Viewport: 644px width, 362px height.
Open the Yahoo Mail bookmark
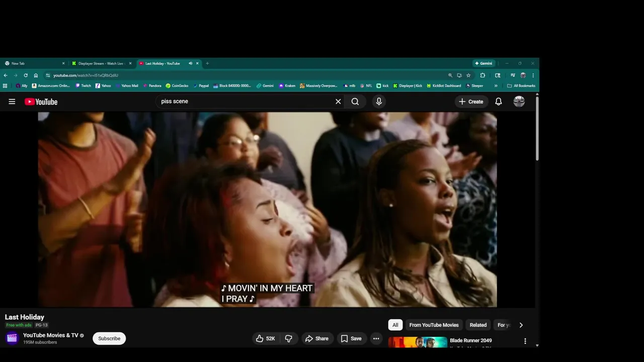pyautogui.click(x=127, y=86)
